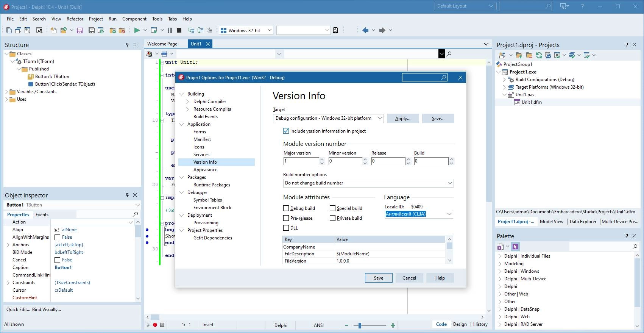
Task: Enable the Private build checkbox
Action: (x=332, y=218)
